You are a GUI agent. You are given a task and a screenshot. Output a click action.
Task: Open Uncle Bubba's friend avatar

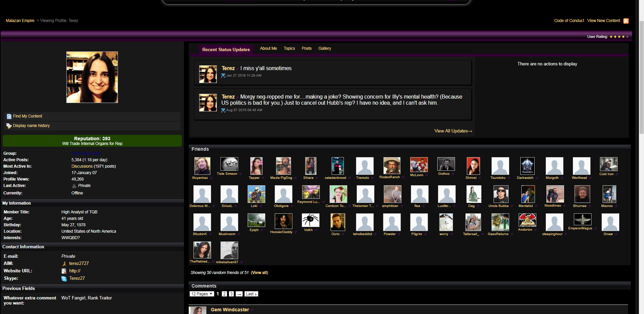coord(501,194)
